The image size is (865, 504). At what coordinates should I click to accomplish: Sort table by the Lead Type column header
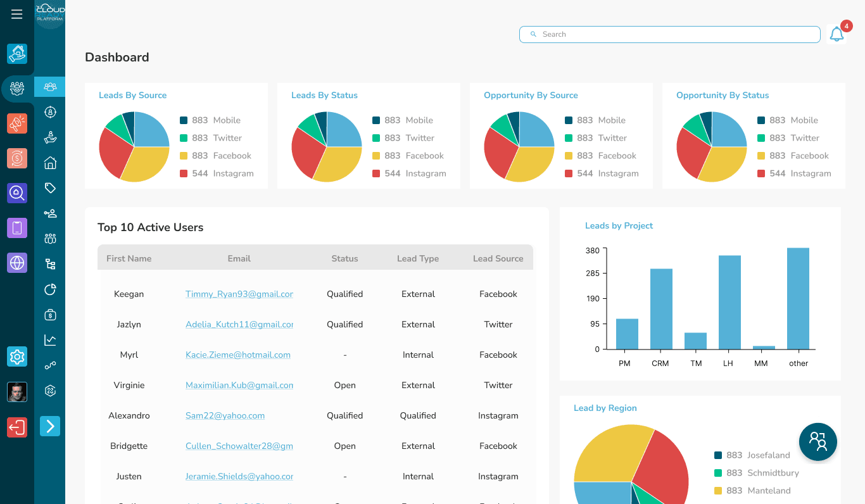click(x=418, y=258)
